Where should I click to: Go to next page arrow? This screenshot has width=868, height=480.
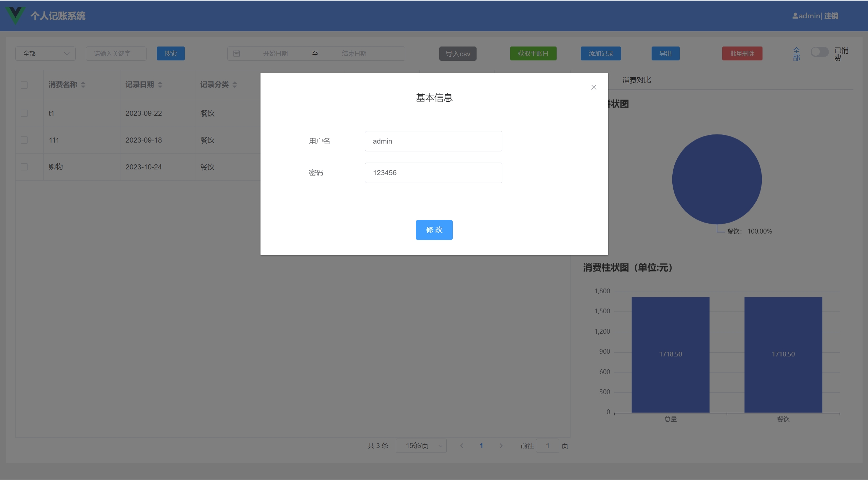coord(501,446)
